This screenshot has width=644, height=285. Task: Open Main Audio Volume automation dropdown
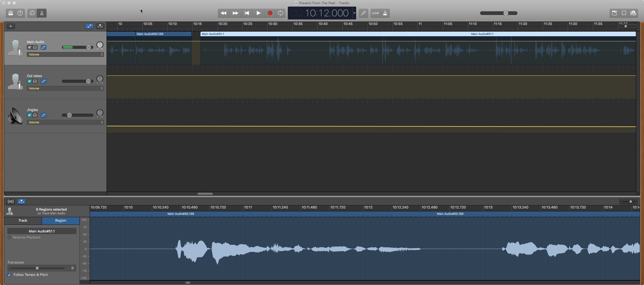point(65,54)
